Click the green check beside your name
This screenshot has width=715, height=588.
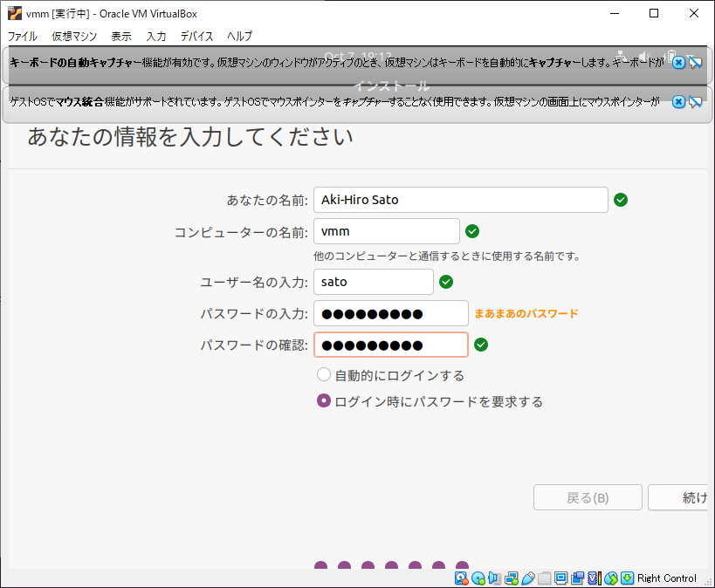click(621, 200)
